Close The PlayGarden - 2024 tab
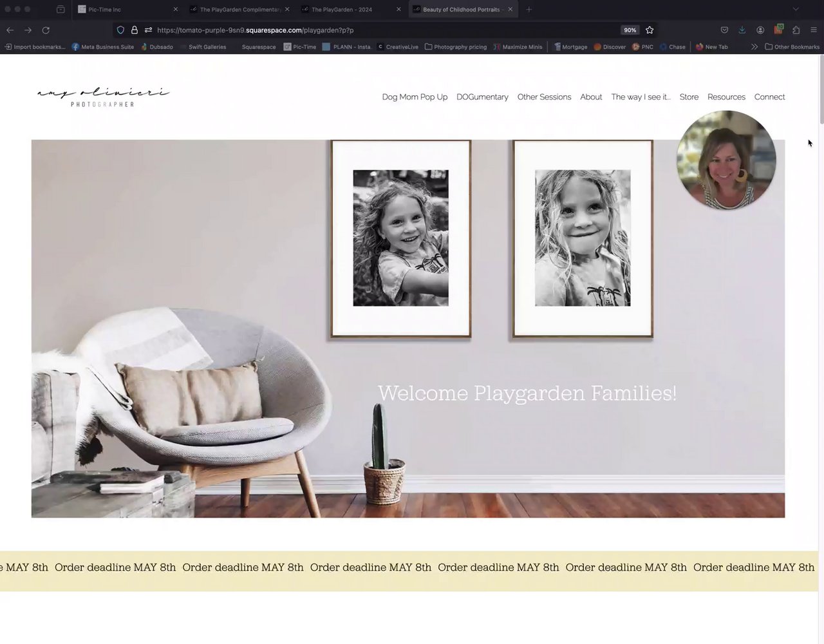Screen dimensions: 824x644 click(398, 10)
